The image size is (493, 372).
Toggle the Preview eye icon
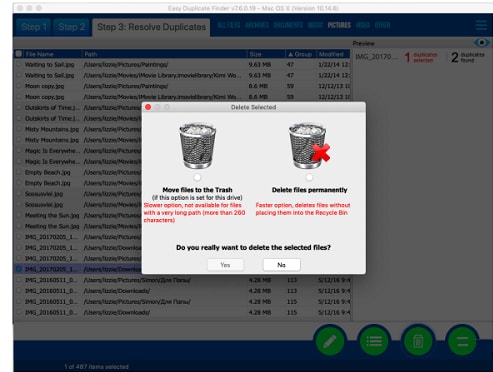point(481,43)
